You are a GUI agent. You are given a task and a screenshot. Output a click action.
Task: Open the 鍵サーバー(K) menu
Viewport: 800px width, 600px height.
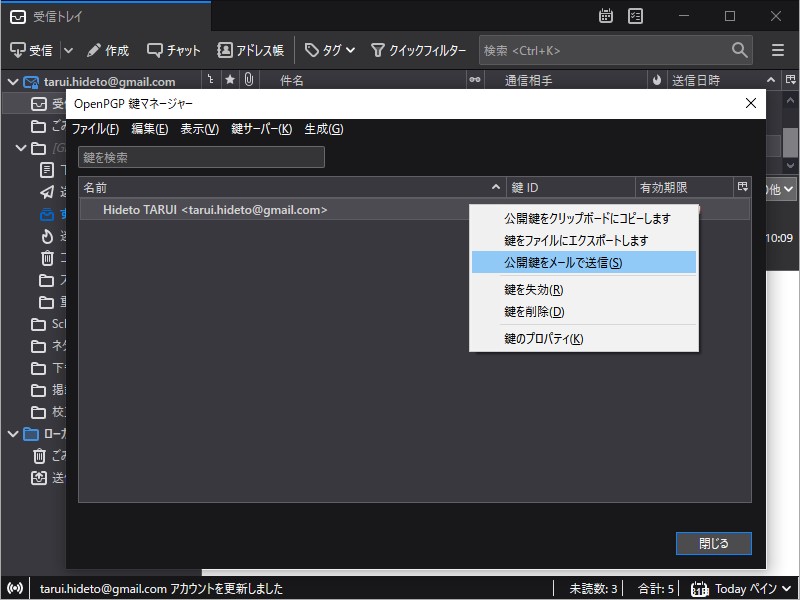(x=262, y=129)
